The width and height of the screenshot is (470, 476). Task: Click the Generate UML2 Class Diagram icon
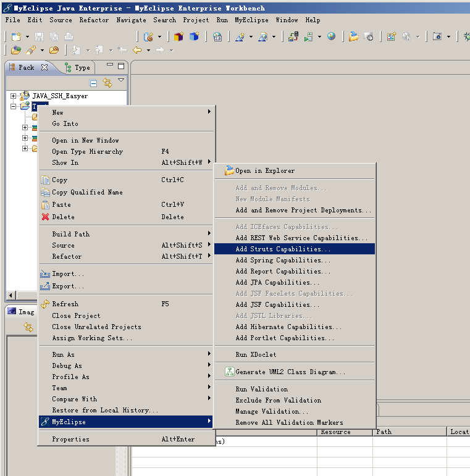coord(229,372)
